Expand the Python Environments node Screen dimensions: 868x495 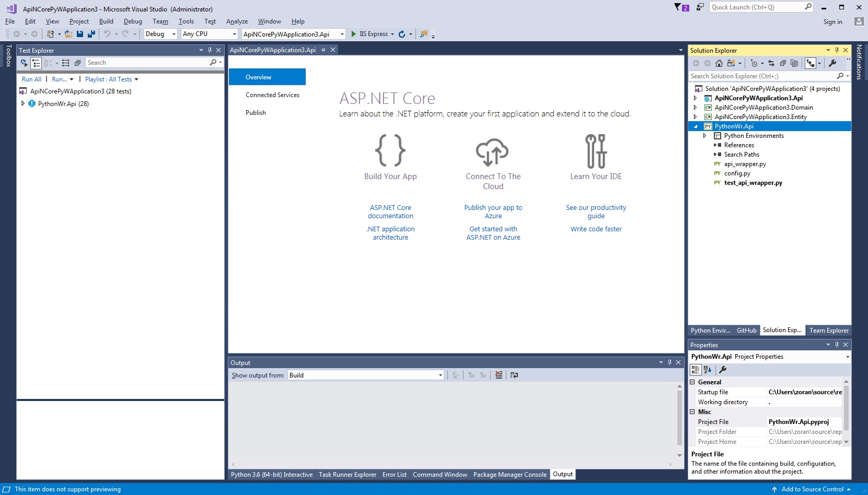[705, 135]
